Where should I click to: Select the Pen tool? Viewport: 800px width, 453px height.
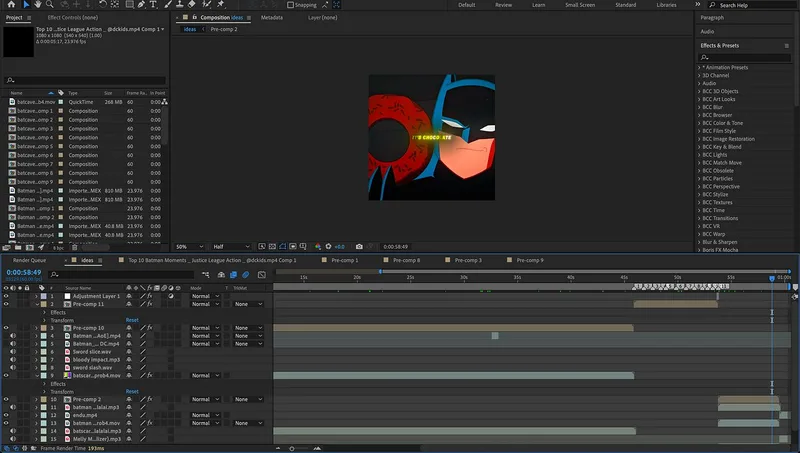141,5
